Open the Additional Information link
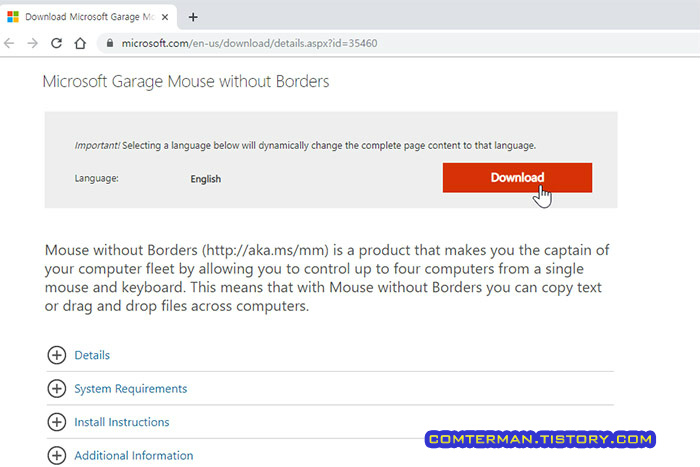Viewport: 700px width, 467px height. [x=133, y=456]
